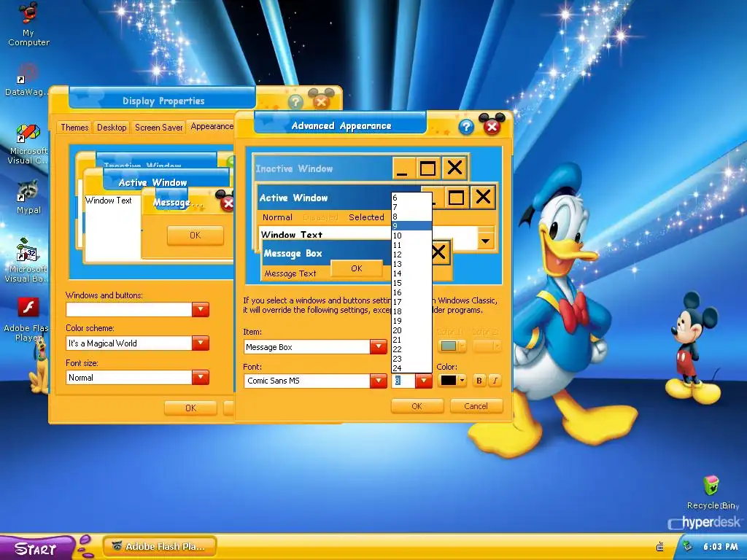
Task: Select size 16 in the list
Action: tap(411, 292)
